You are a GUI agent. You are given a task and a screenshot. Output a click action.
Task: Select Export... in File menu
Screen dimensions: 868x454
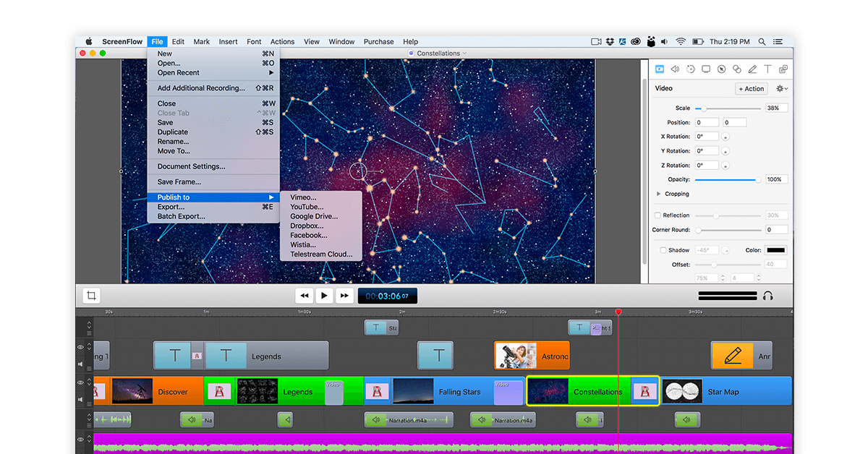click(x=213, y=207)
